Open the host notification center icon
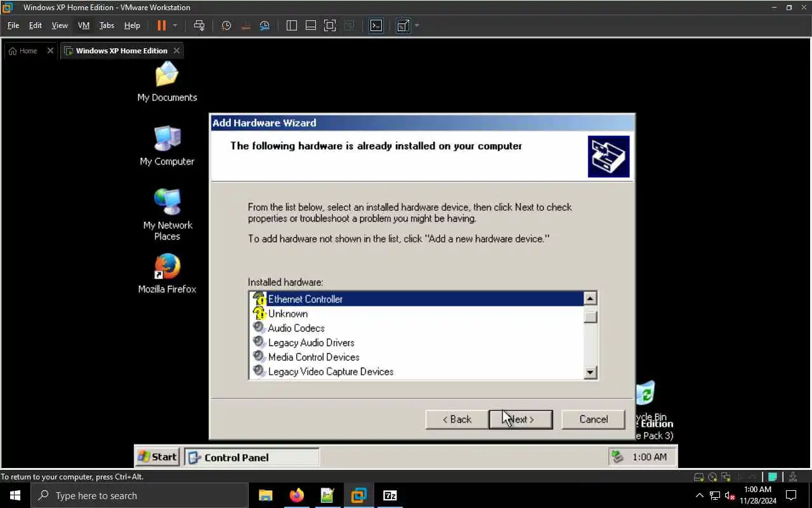This screenshot has width=812, height=508. click(x=791, y=495)
